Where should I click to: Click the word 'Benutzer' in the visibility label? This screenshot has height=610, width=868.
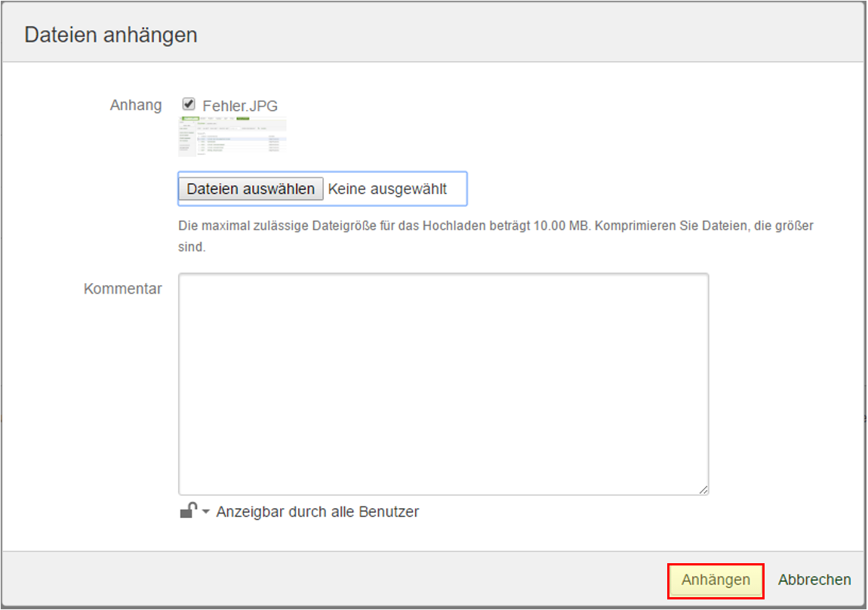click(389, 512)
